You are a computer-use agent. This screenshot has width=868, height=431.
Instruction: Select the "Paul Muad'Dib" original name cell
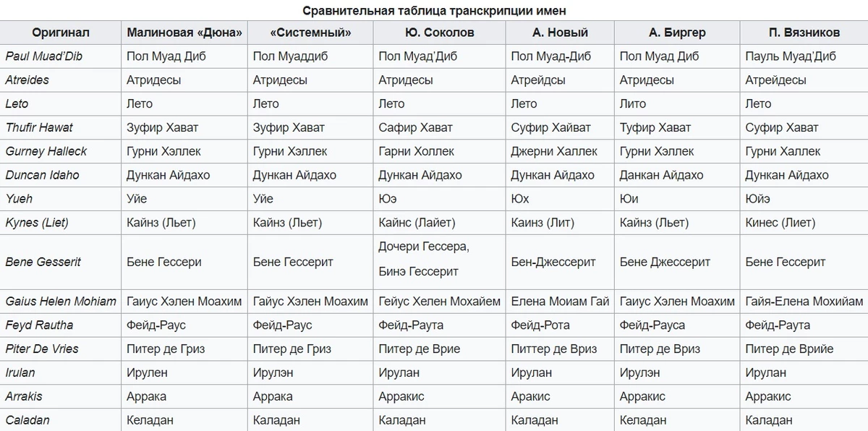tap(43, 56)
